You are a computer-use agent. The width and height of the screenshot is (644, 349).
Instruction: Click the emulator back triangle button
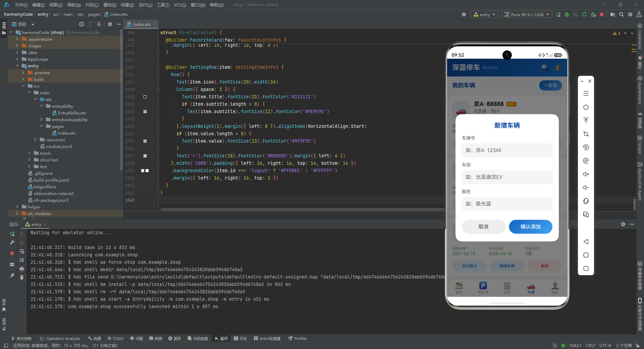click(x=586, y=242)
